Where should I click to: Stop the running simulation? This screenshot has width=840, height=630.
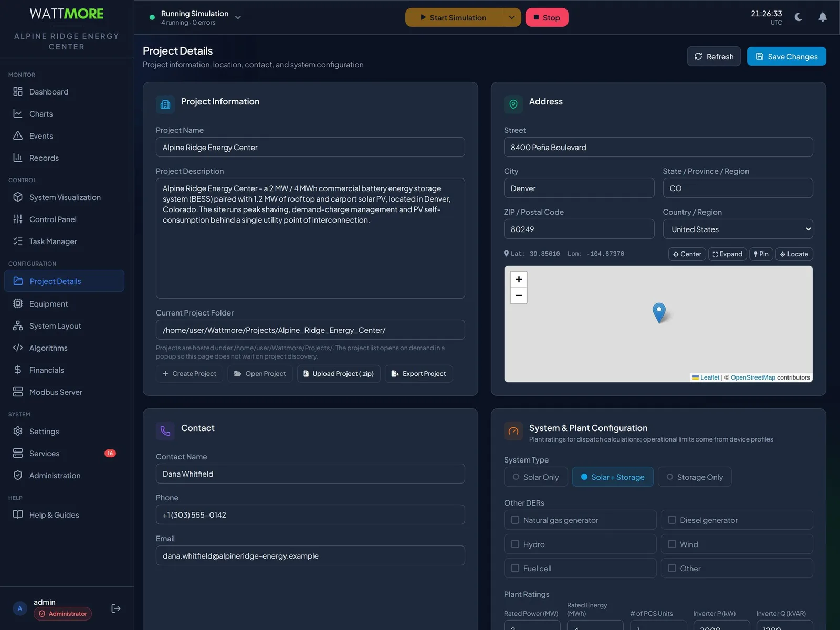pyautogui.click(x=547, y=17)
